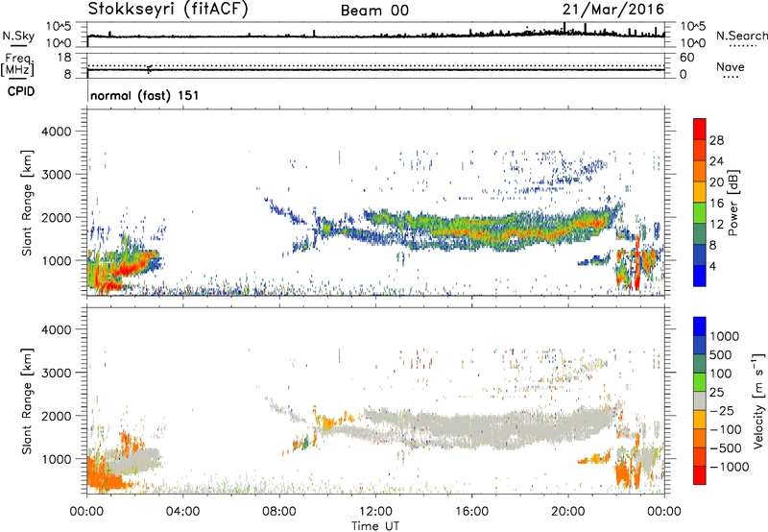Click power colorbar value '16'
Viewport: 768px width, 532px height.
click(x=716, y=204)
